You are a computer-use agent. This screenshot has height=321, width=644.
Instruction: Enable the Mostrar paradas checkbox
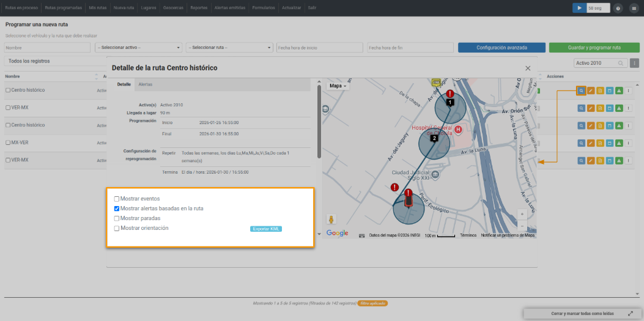(x=117, y=218)
